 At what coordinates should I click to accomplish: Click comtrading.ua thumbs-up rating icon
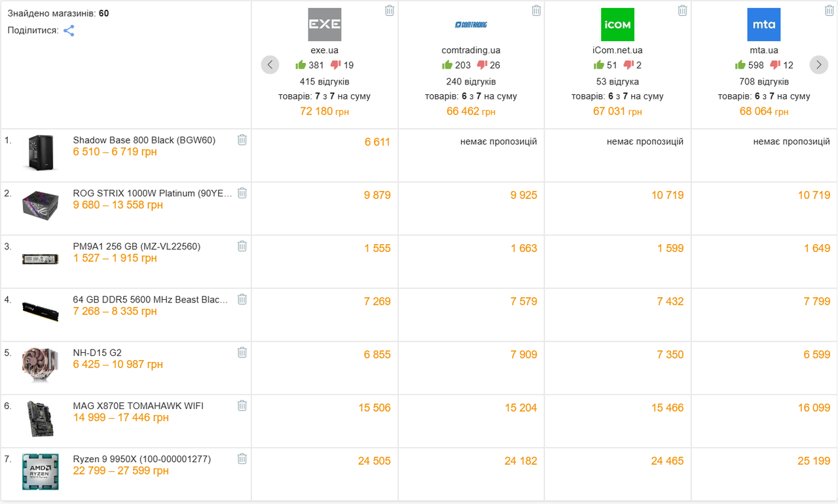(447, 65)
